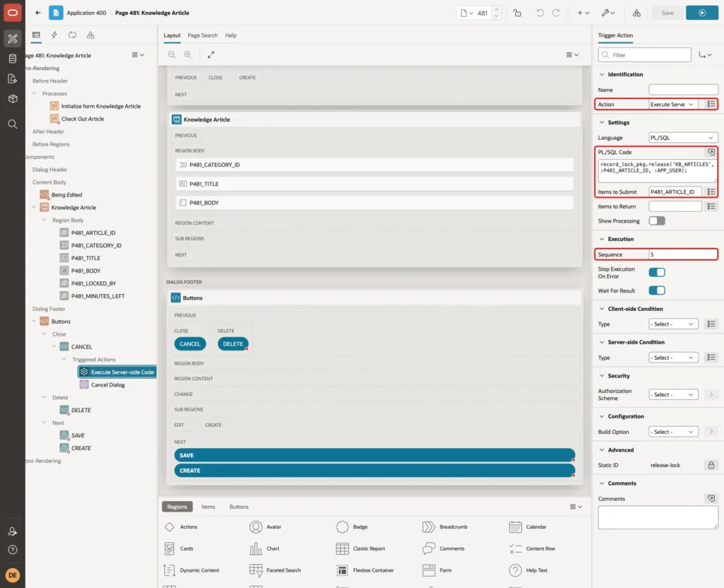The height and width of the screenshot is (588, 724).
Task: Open Build Option dropdown
Action: [673, 432]
